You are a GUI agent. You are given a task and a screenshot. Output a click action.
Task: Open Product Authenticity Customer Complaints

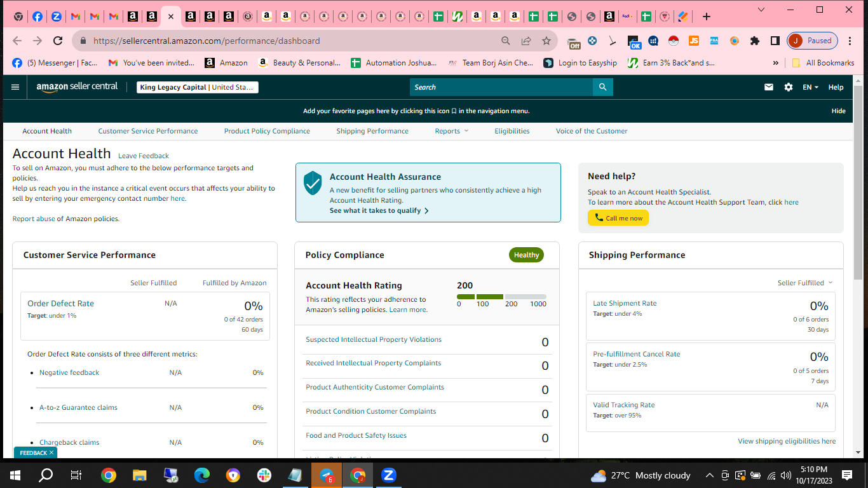coord(375,387)
